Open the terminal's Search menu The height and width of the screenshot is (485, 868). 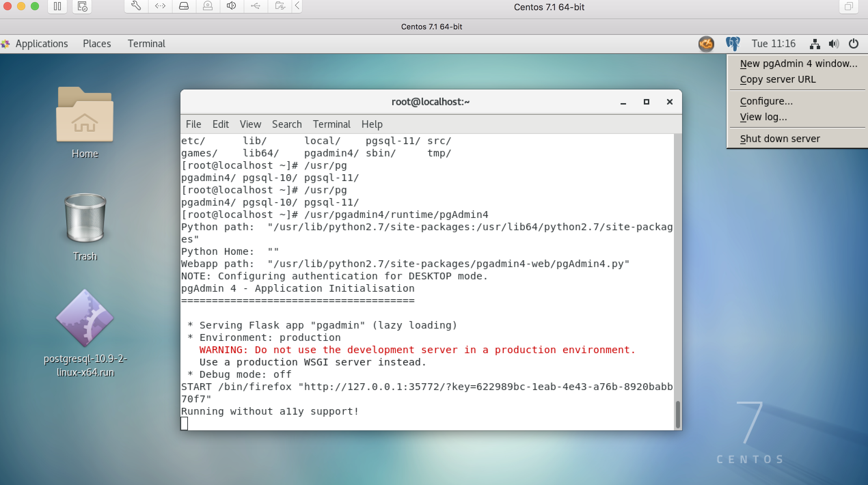coord(287,124)
